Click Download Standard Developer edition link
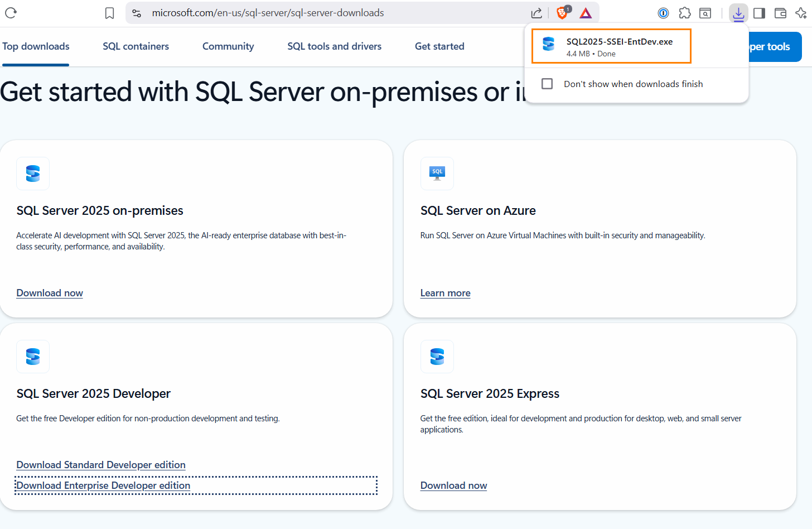Viewport: 812px width, 529px height. point(101,465)
